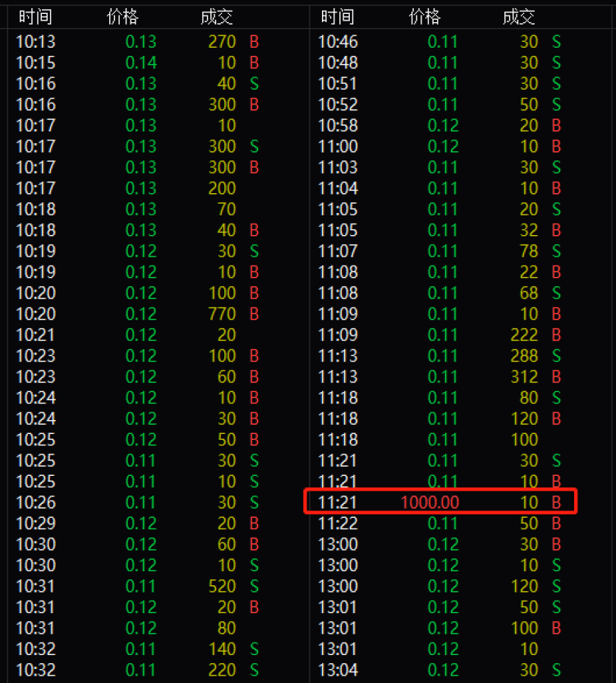
Task: Click the right panel's 成交 column header
Action: tap(518, 16)
